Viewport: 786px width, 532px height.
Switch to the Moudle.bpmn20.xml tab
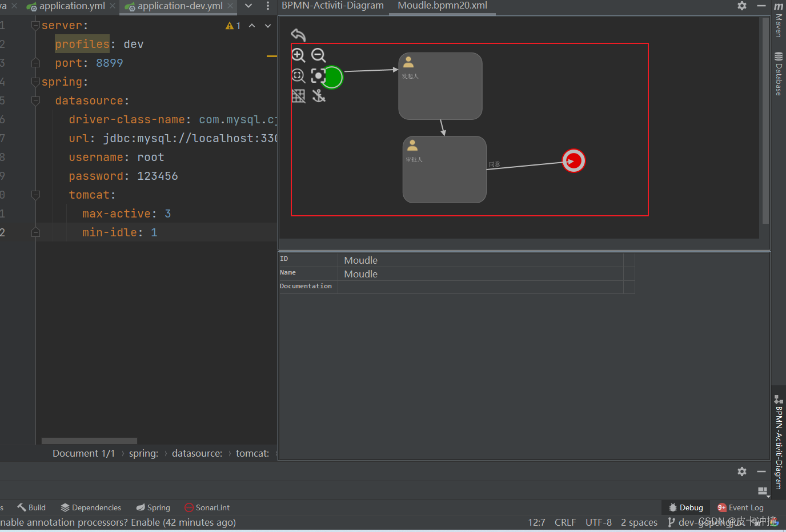(x=442, y=6)
